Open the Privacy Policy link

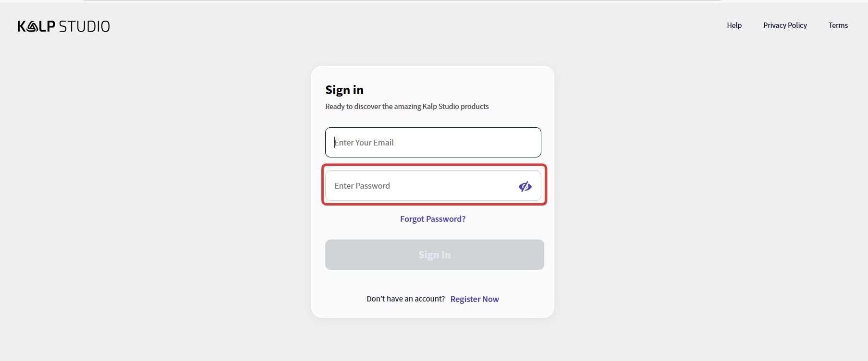[x=785, y=25]
